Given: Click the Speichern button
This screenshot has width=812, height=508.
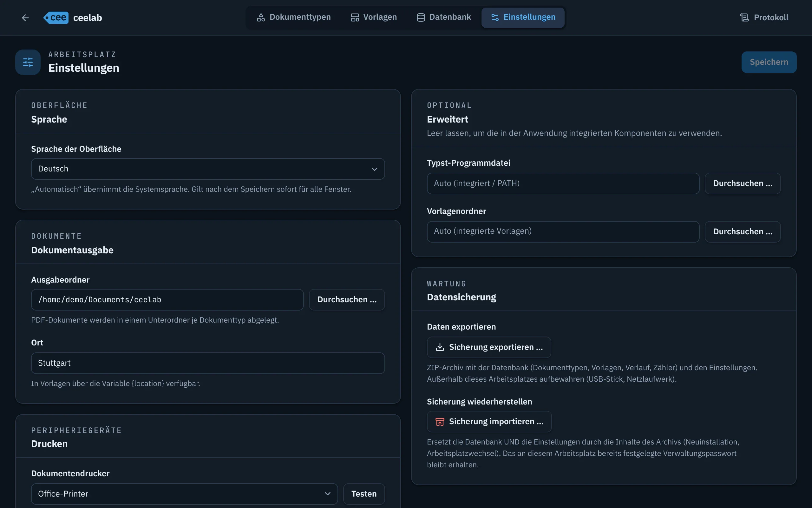Looking at the screenshot, I should (769, 62).
